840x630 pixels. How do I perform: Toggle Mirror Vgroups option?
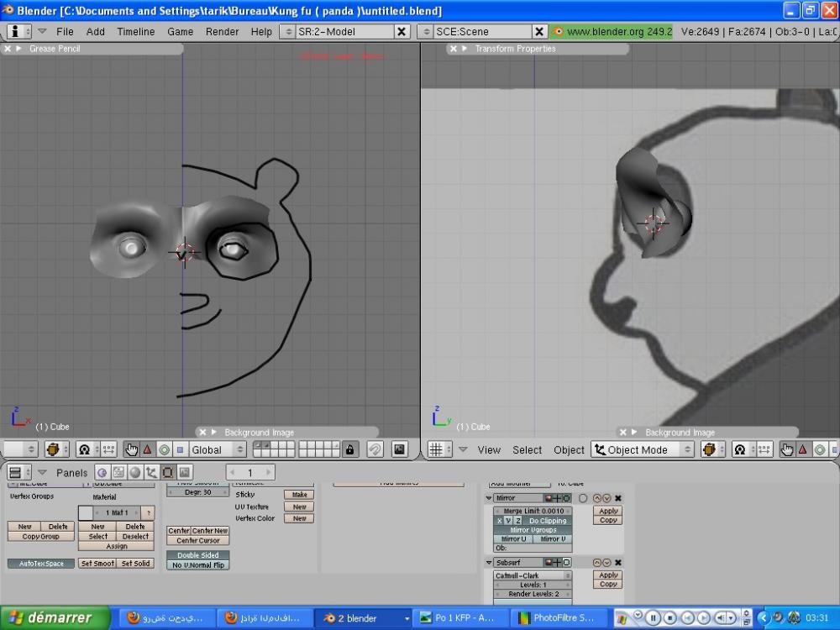[x=533, y=530]
